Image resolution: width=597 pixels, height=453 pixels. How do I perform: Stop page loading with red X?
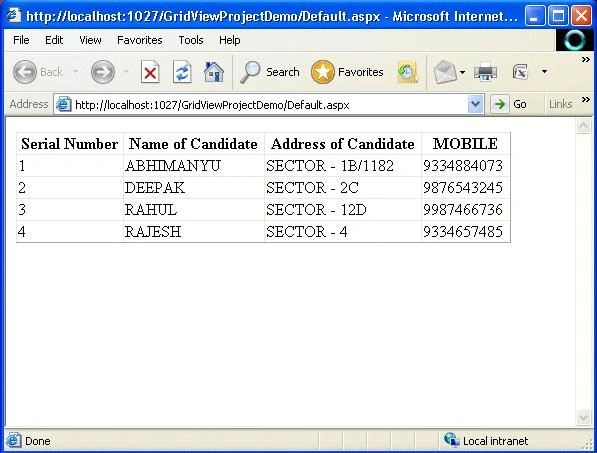pyautogui.click(x=150, y=72)
